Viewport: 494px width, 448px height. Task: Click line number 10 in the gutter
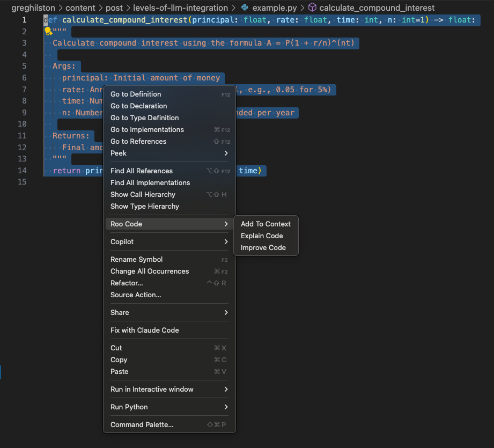[x=22, y=124]
